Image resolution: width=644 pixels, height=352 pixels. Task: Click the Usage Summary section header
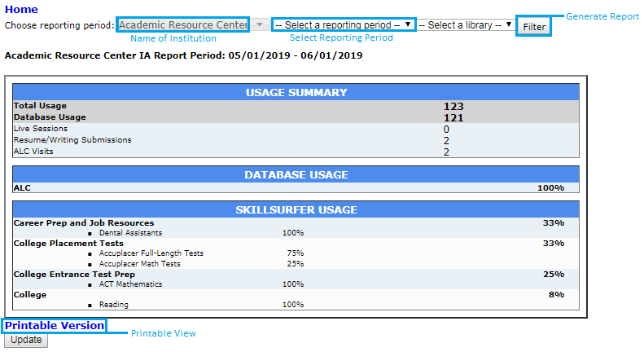(296, 93)
